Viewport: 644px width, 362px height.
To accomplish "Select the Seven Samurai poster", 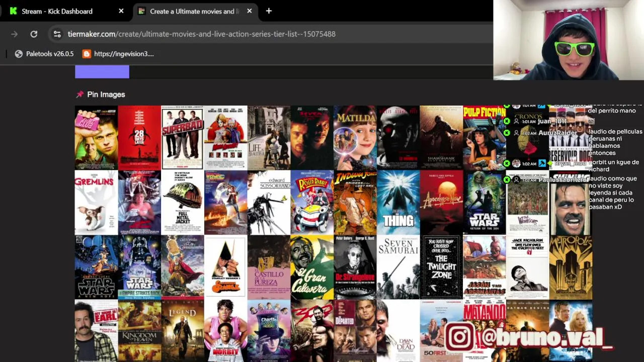I will (x=398, y=267).
